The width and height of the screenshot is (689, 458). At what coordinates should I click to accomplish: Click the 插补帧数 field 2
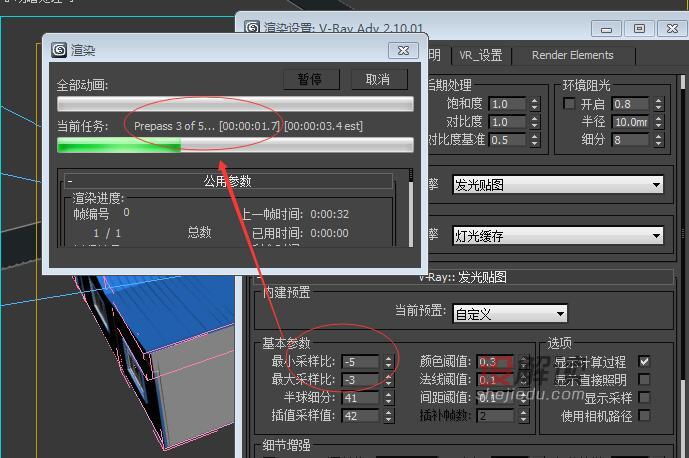tap(496, 416)
